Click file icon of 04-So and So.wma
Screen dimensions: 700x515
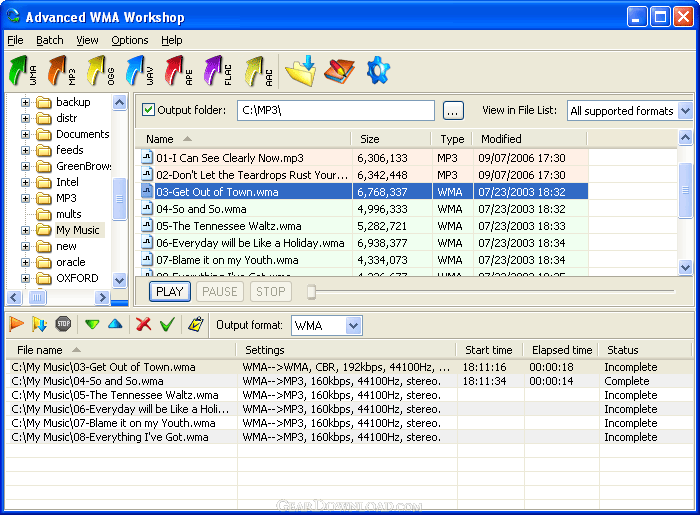146,208
